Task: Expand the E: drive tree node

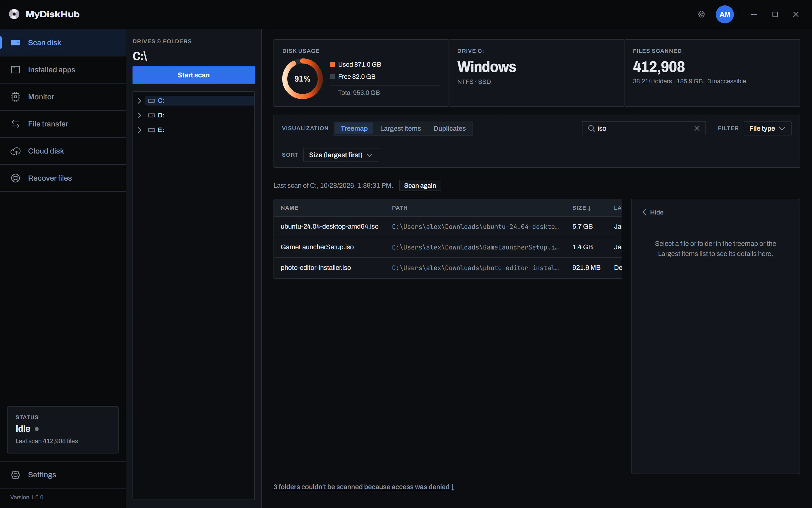Action: (139, 130)
